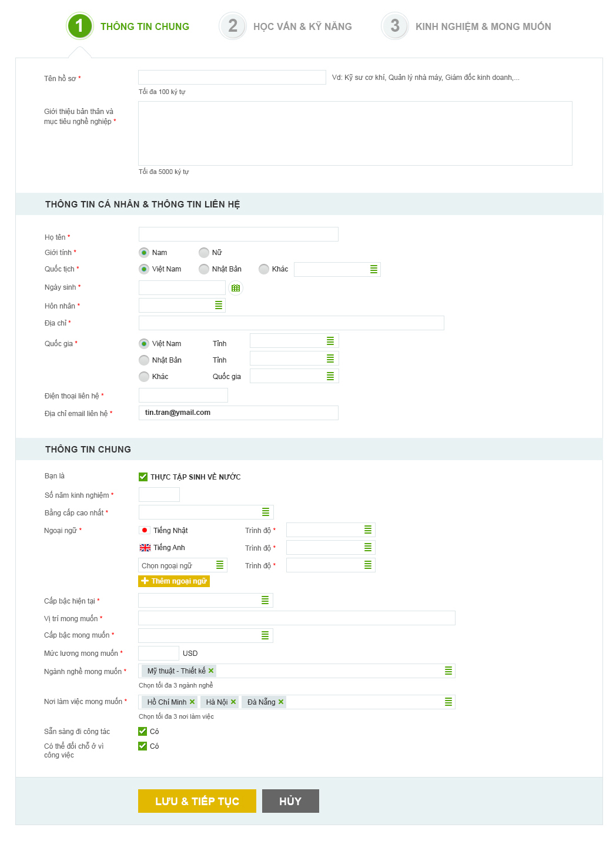This screenshot has height=841, width=616.
Task: Remove the Mỹ thuật - Thiết kế tag
Action: tap(211, 671)
